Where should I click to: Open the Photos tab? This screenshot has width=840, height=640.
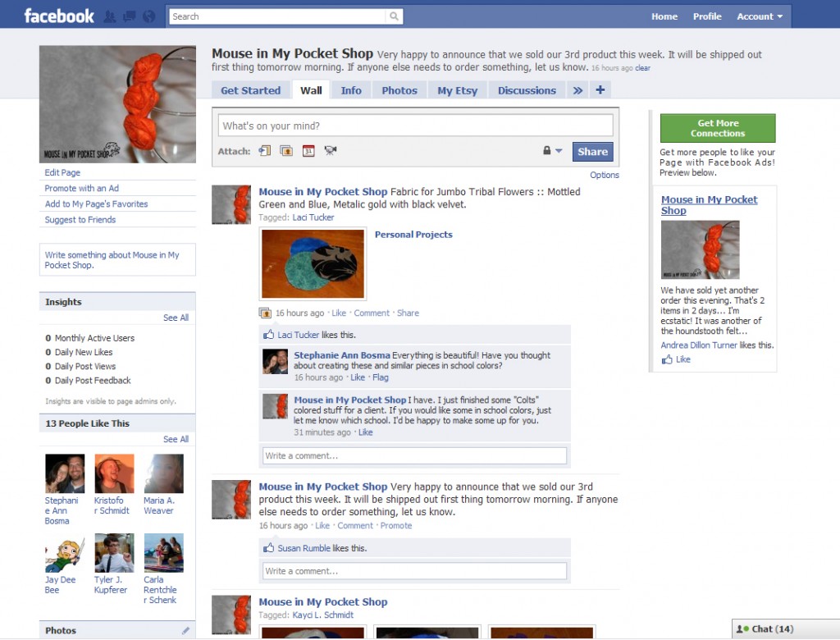(399, 90)
